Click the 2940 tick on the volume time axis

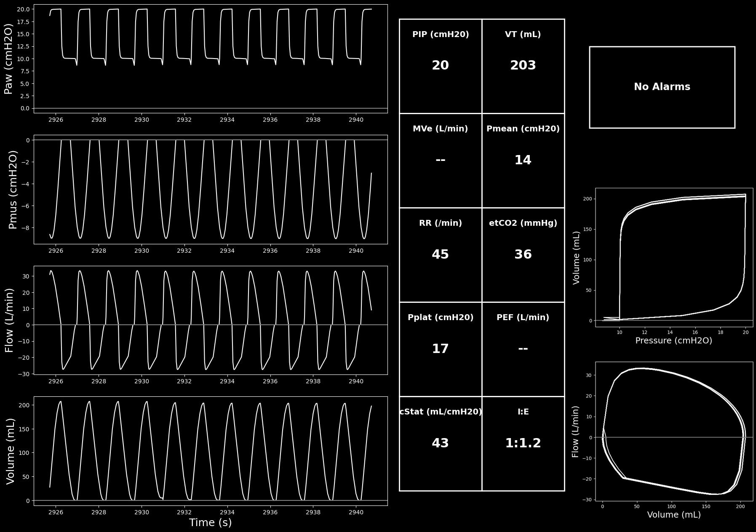[356, 512]
